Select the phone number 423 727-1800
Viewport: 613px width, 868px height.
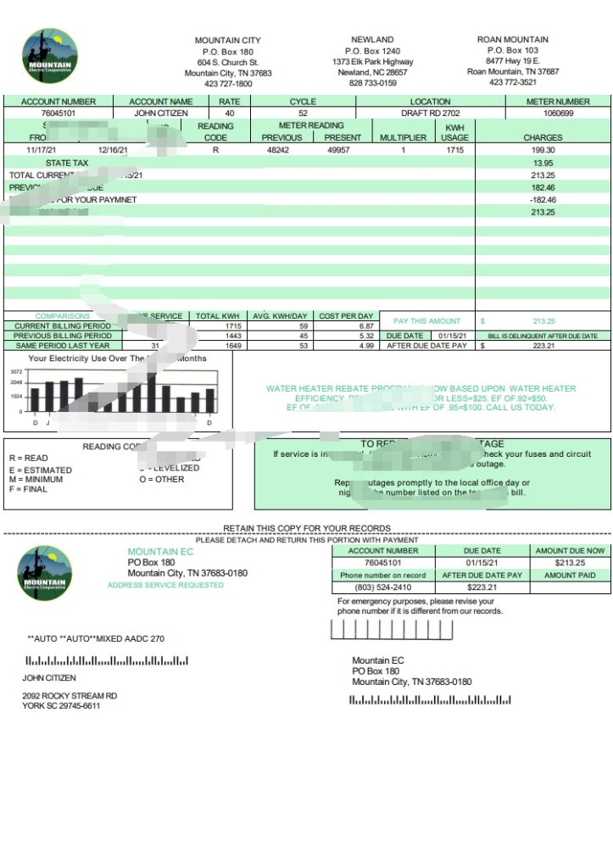pyautogui.click(x=228, y=84)
